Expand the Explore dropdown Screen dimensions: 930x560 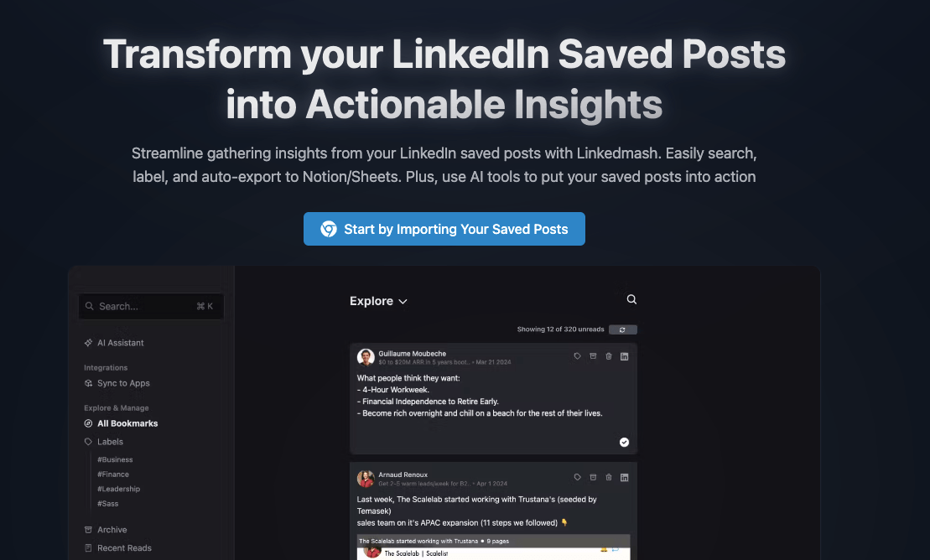(379, 301)
